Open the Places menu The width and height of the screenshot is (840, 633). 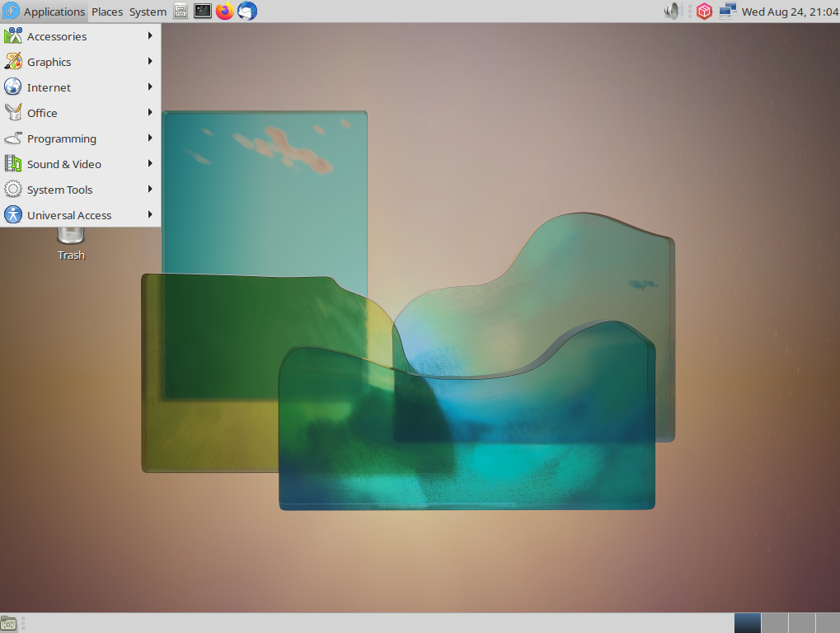point(106,11)
